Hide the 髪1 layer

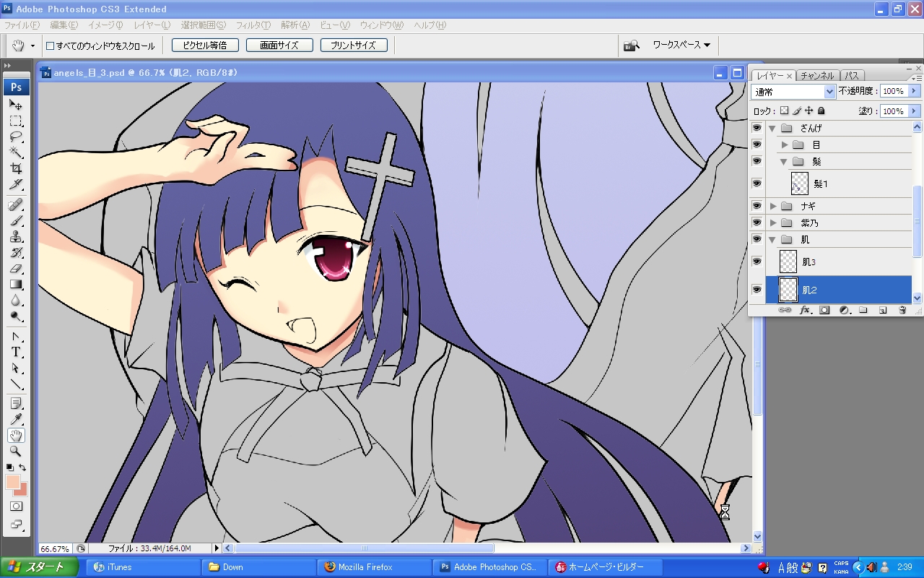click(757, 184)
